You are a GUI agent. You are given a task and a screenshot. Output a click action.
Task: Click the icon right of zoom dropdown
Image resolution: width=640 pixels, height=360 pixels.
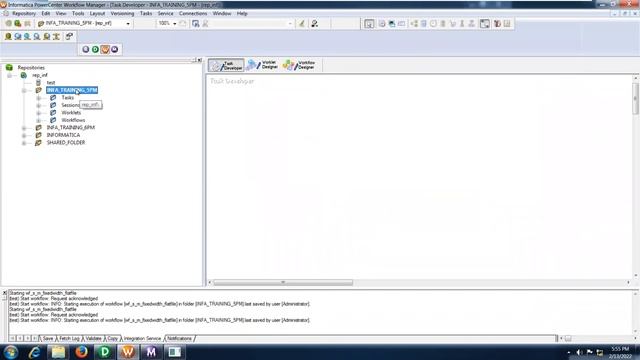coord(183,24)
